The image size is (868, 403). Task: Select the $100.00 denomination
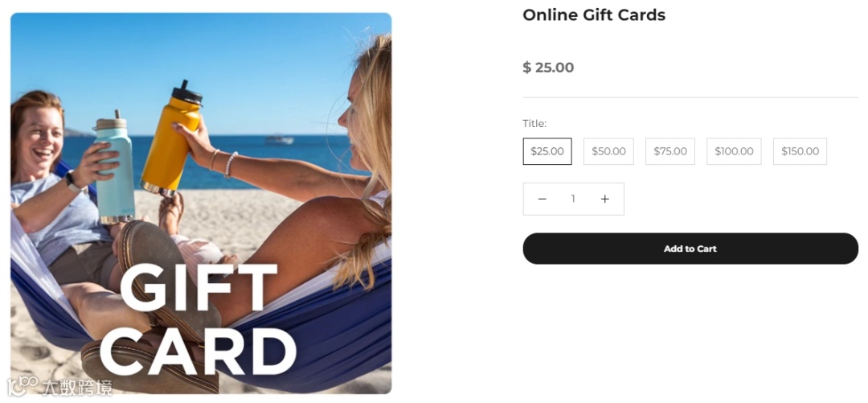(734, 151)
